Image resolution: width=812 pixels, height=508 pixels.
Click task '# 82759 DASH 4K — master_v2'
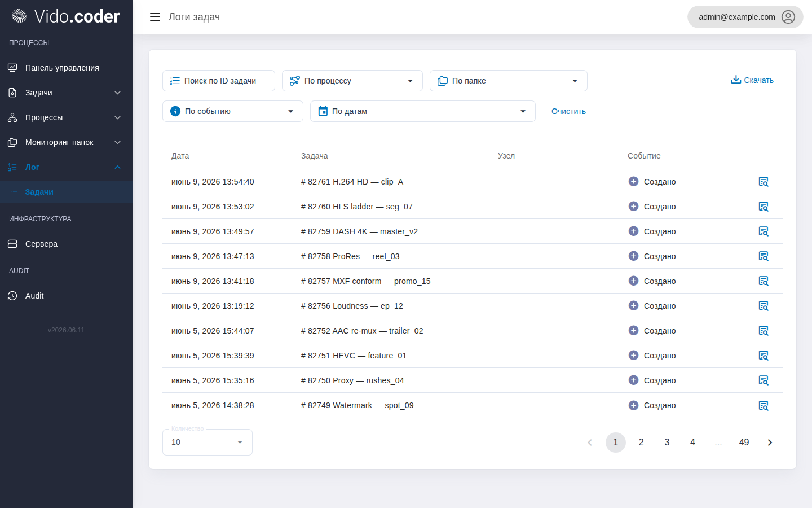click(x=359, y=231)
